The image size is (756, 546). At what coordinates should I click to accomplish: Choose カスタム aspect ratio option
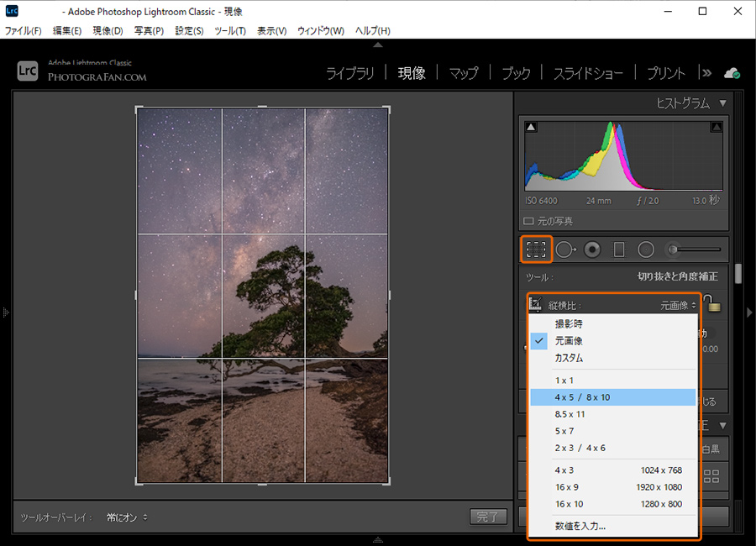pyautogui.click(x=613, y=358)
